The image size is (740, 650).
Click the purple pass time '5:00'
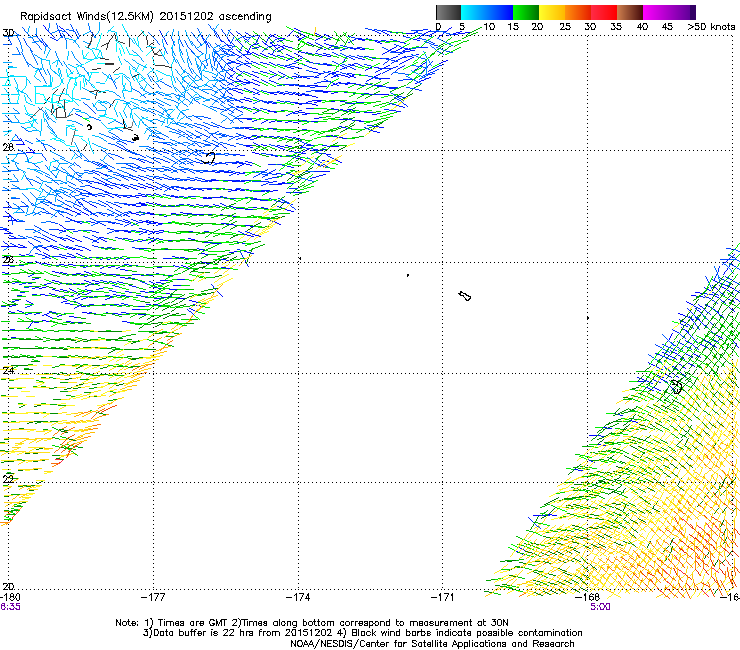tap(600, 607)
